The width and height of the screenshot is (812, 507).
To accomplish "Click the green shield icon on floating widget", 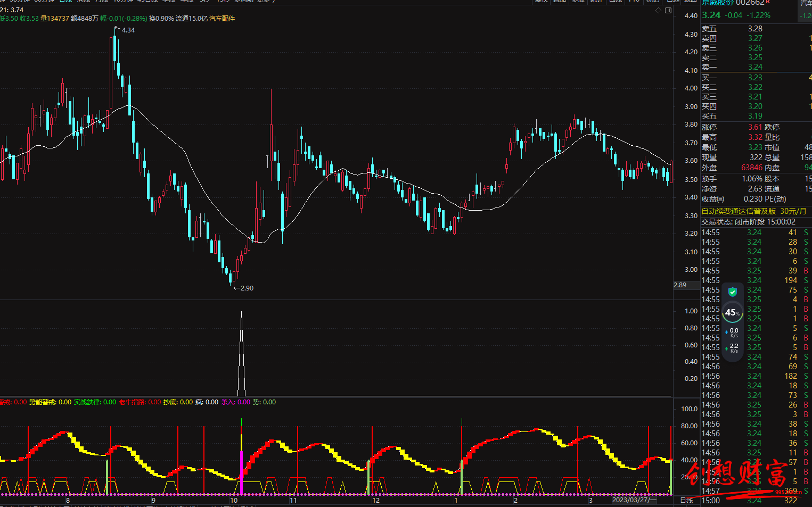I will coord(733,292).
